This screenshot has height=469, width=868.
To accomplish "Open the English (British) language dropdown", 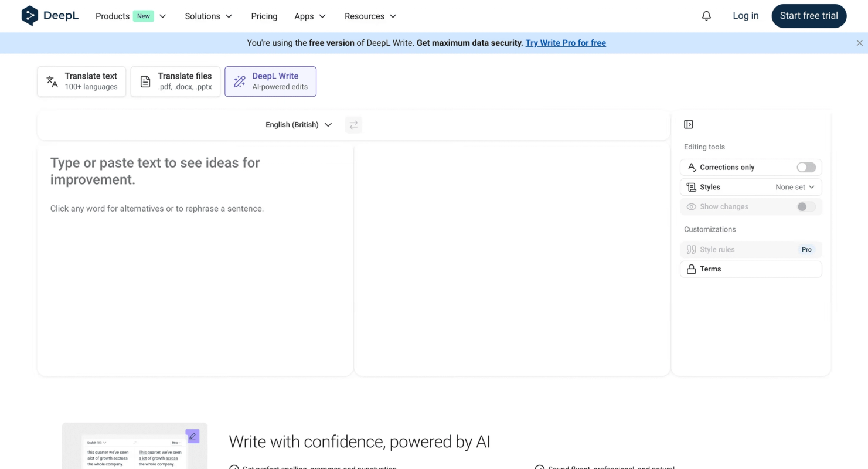I will point(299,125).
